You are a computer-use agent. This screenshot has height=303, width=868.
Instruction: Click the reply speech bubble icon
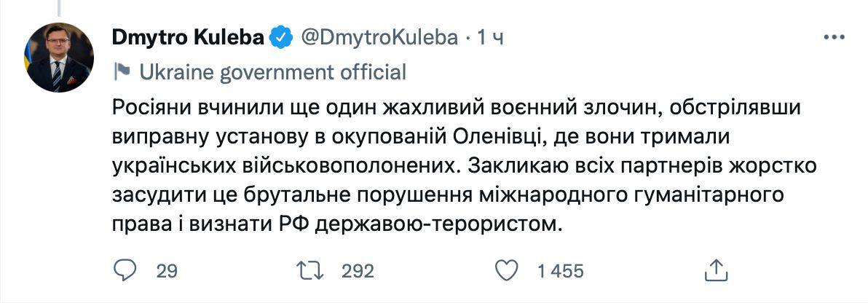click(127, 271)
